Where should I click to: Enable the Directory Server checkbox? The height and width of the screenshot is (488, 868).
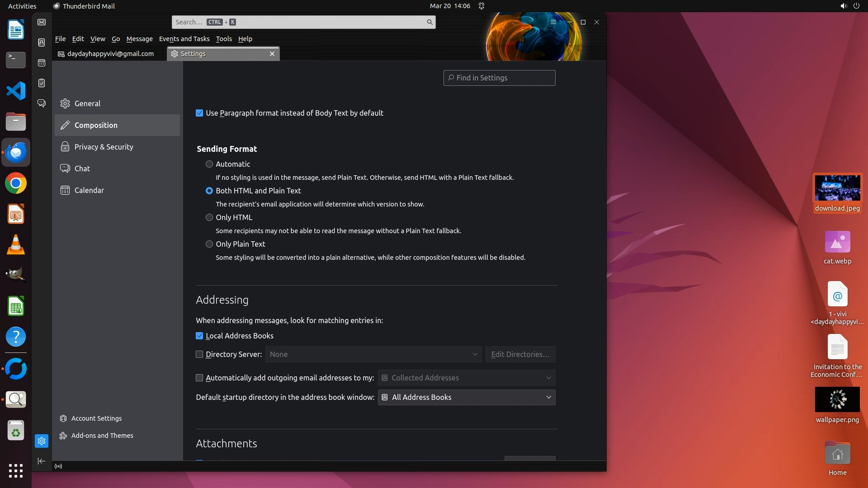pos(199,354)
